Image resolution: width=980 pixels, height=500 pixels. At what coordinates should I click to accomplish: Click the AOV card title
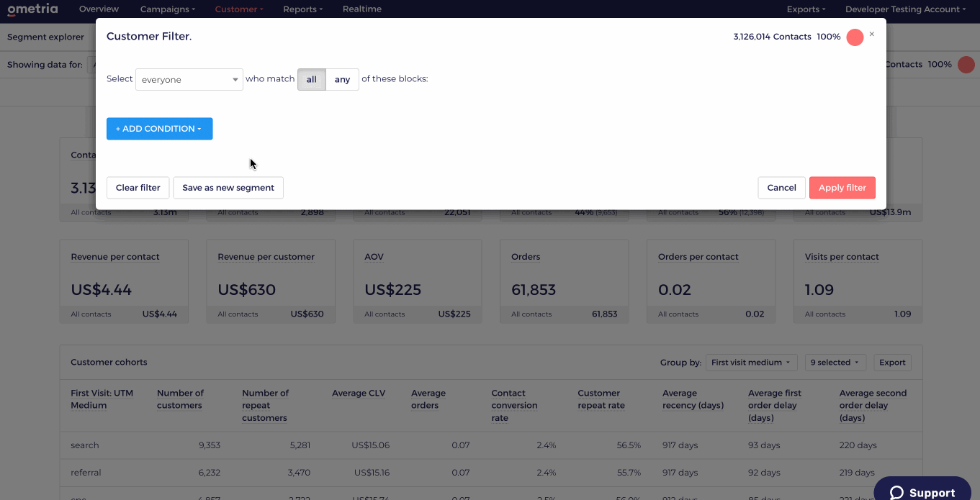point(375,257)
